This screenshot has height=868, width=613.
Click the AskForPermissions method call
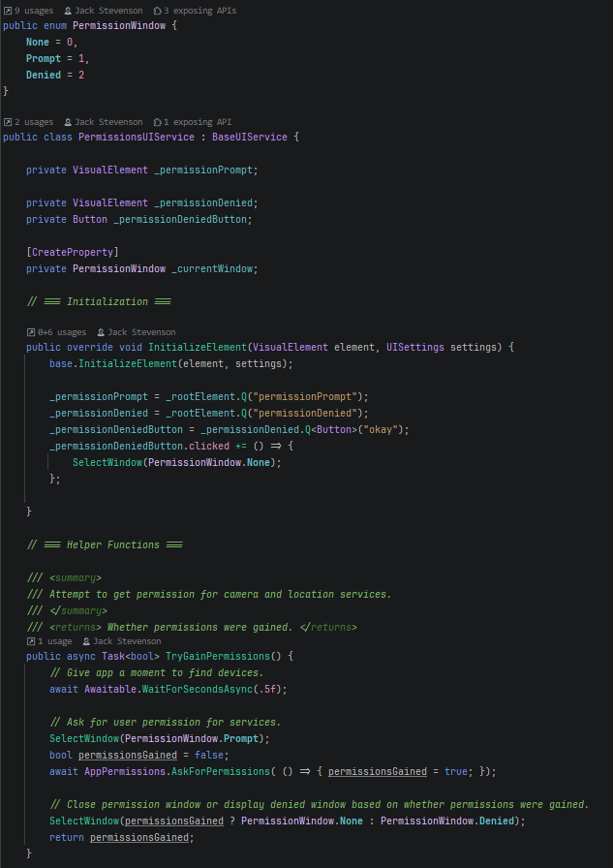(220, 772)
